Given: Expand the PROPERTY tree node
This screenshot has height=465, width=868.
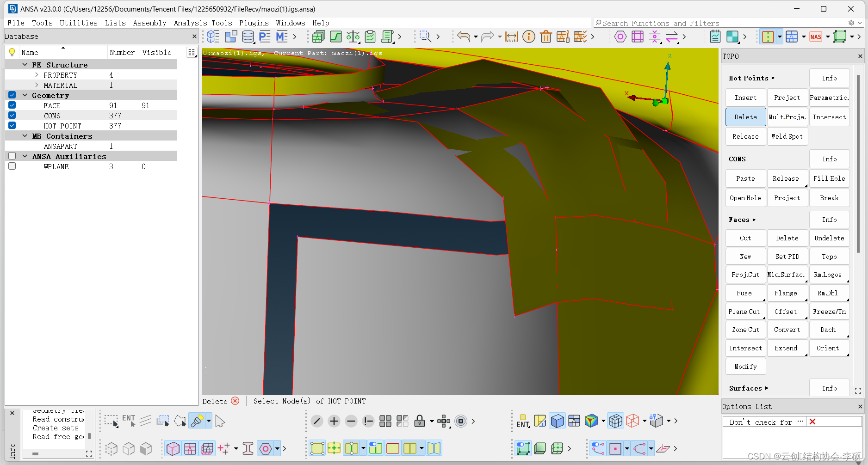Looking at the screenshot, I should point(37,75).
